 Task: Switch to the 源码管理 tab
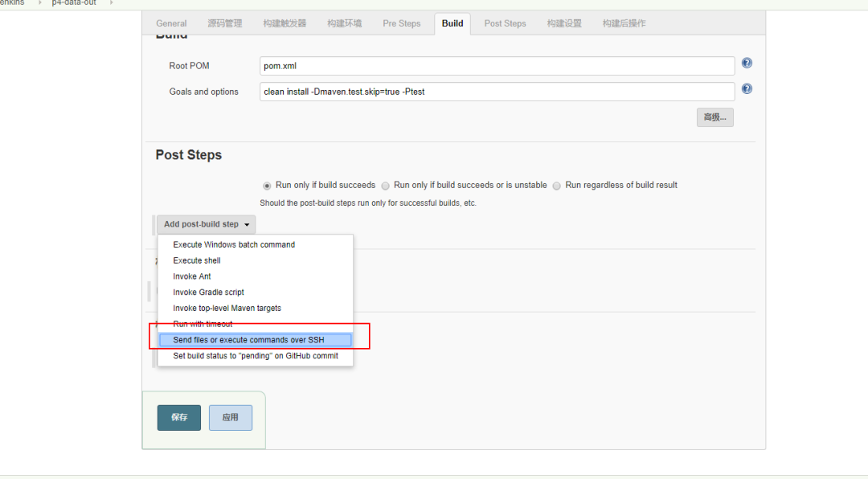pos(225,23)
